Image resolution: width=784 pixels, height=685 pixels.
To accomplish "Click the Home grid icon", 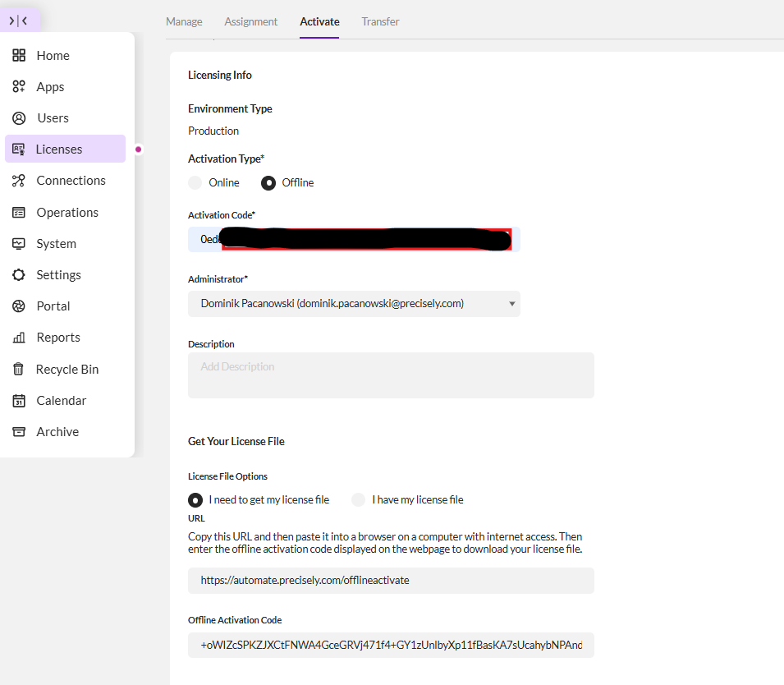I will 19,55.
